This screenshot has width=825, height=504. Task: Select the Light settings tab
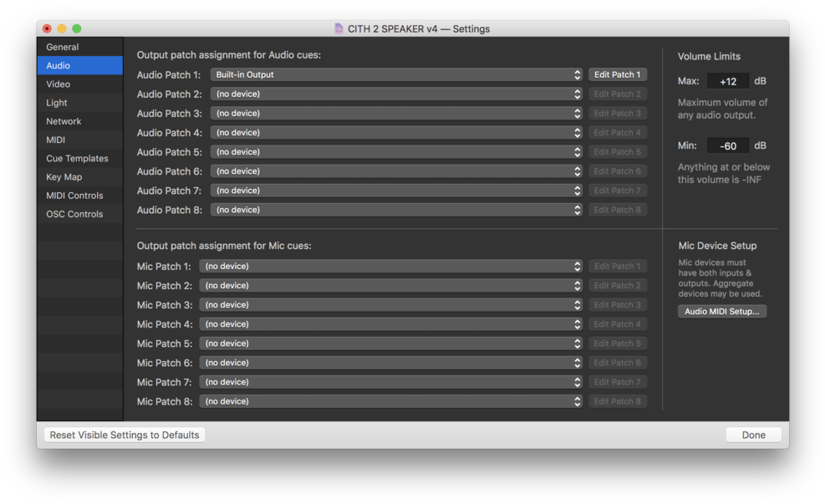tap(57, 103)
